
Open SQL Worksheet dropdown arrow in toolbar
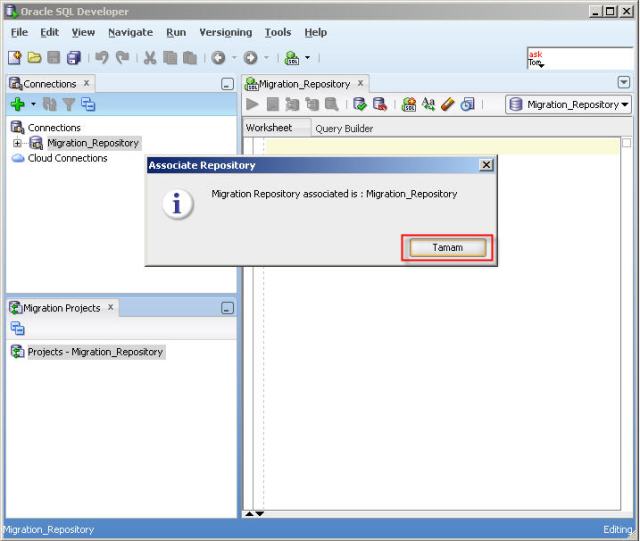[x=307, y=58]
